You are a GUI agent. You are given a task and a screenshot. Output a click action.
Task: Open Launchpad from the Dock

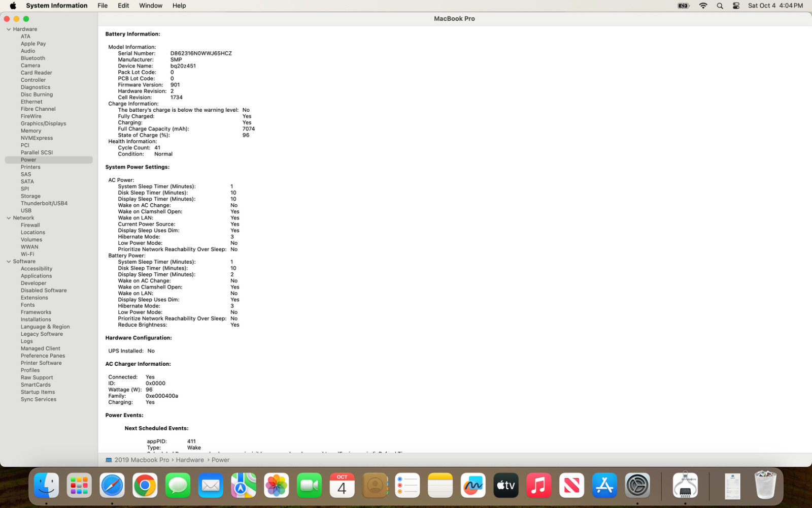click(79, 485)
